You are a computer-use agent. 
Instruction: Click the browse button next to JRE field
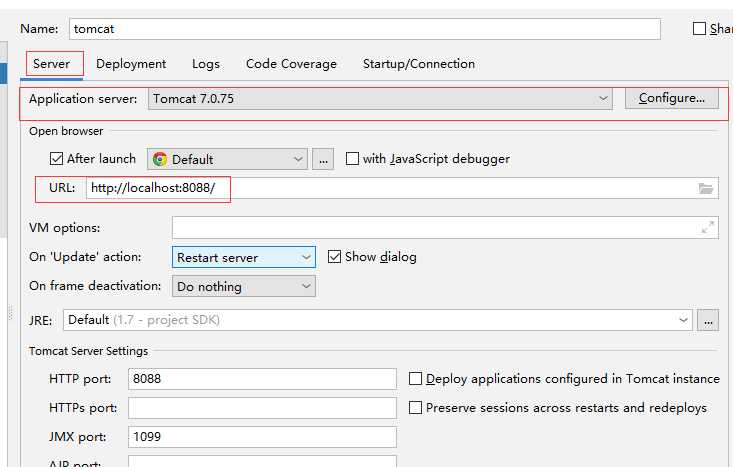[x=708, y=320]
